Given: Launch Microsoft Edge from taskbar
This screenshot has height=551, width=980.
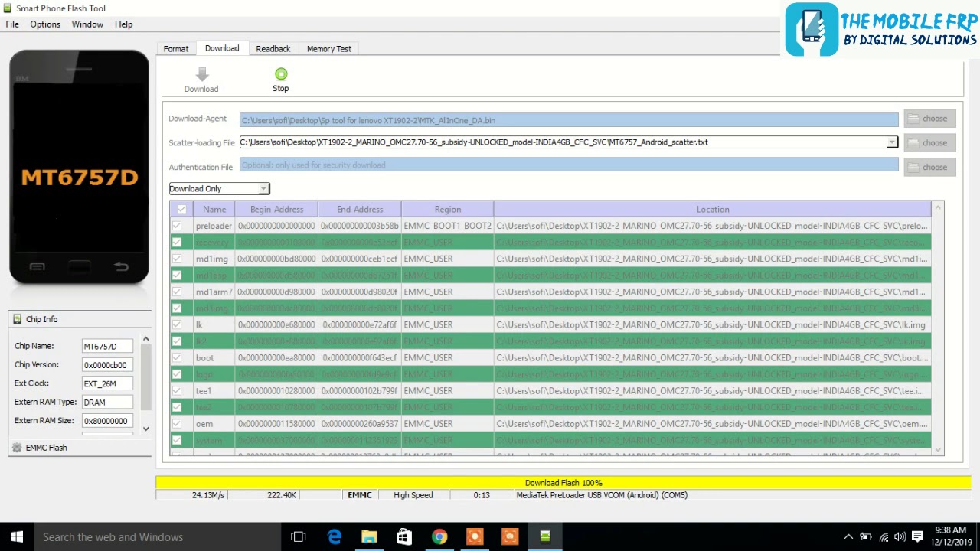Looking at the screenshot, I should (335, 536).
